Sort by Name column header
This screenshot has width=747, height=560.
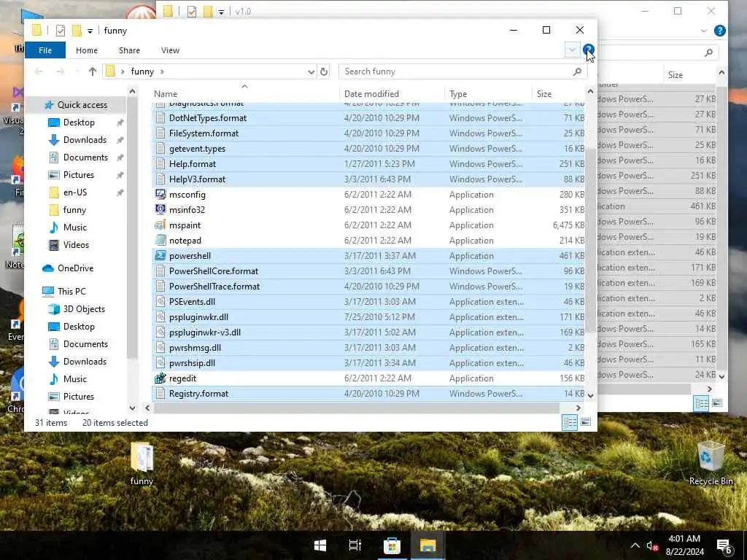tap(246, 94)
